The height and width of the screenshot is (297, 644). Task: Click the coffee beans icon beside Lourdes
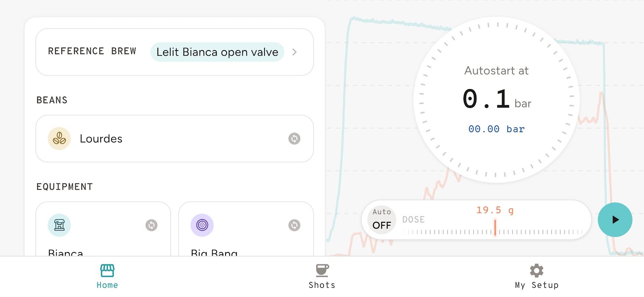point(59,138)
